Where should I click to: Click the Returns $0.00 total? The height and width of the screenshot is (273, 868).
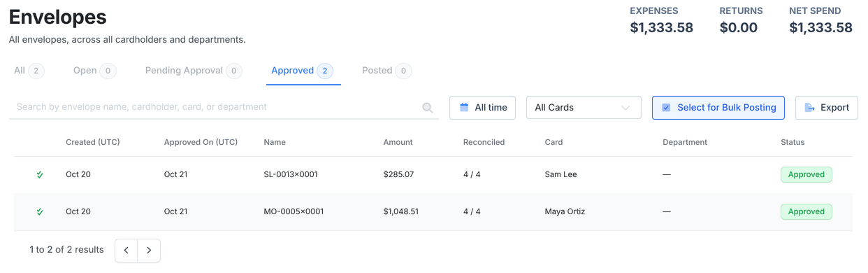click(739, 28)
